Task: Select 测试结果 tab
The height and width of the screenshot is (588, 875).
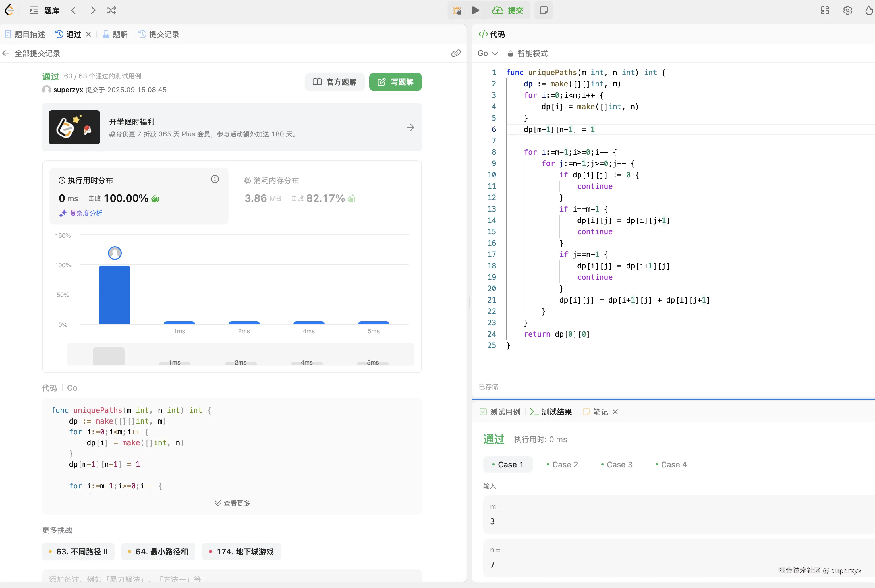Action: point(551,412)
